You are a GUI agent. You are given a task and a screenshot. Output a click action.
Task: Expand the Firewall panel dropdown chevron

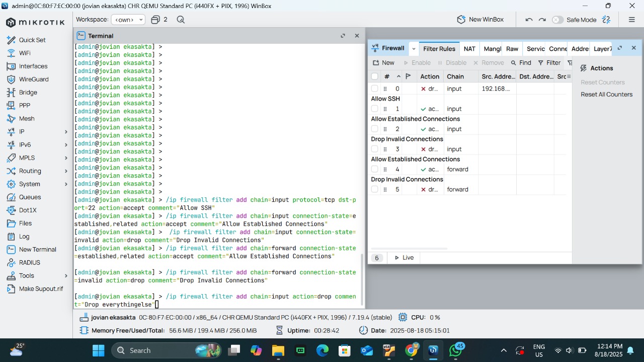tap(414, 49)
